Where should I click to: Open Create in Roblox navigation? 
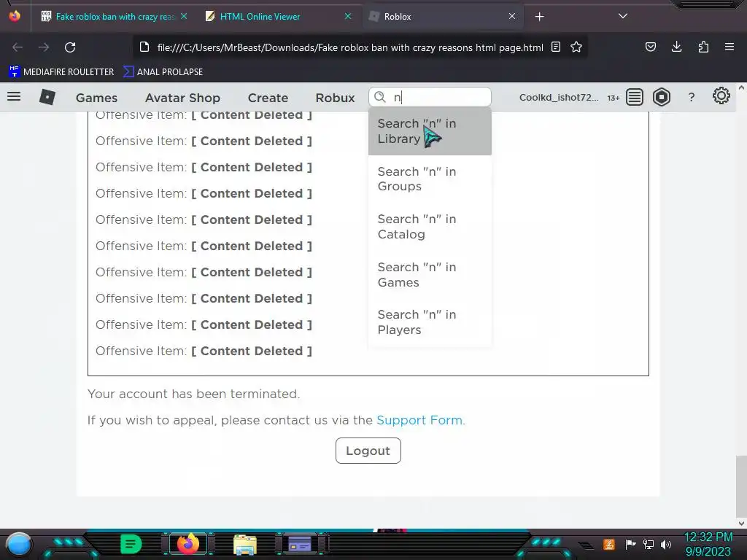268,98
